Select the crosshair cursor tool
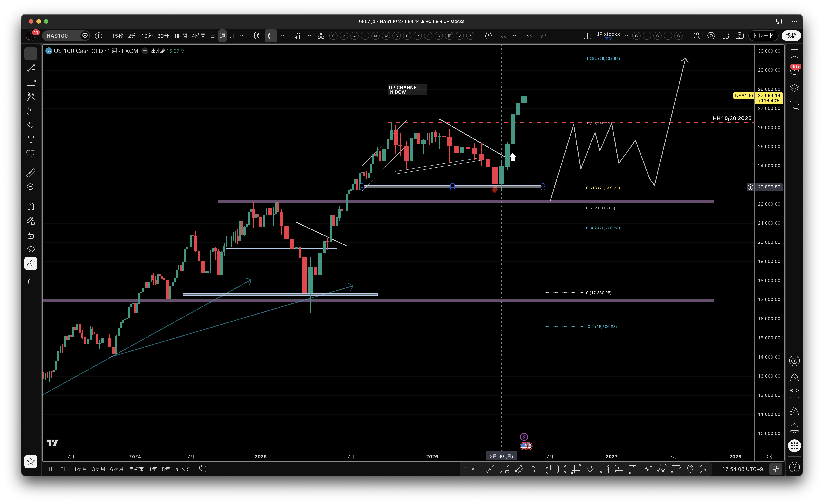824x504 pixels. (31, 54)
